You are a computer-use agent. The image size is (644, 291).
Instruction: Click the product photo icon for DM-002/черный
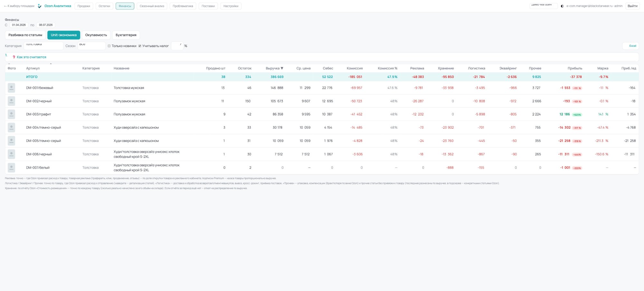pos(11,101)
